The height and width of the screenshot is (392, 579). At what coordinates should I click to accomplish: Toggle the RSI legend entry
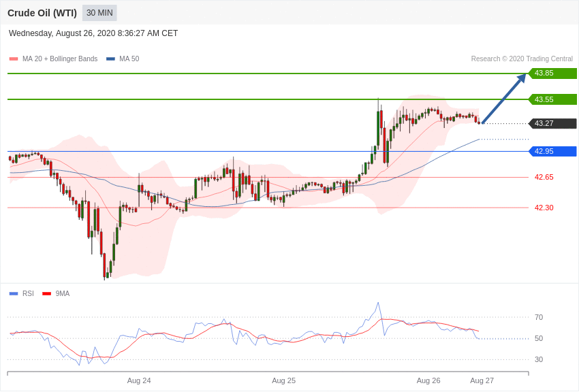(21, 293)
